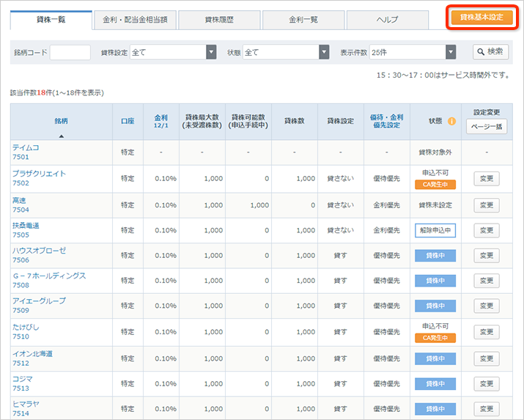This screenshot has height=420, width=524.
Task: Click the CA発生中 badge for プラザクリエイト
Action: 435,185
